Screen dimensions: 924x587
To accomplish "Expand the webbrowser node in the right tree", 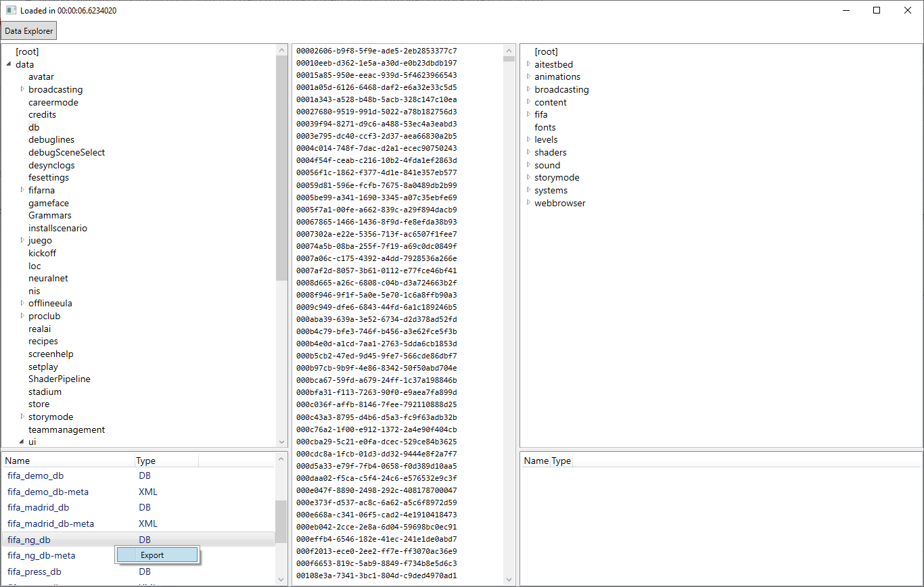I will click(528, 203).
